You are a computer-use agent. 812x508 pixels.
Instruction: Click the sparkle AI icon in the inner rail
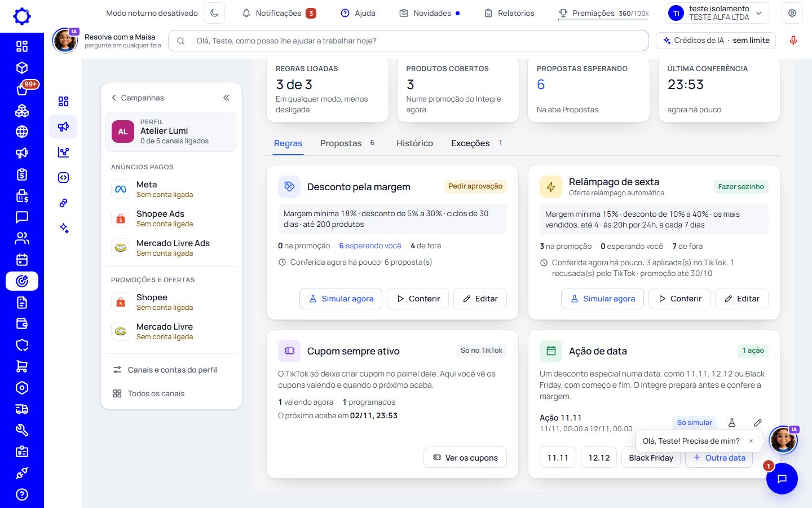pos(63,228)
